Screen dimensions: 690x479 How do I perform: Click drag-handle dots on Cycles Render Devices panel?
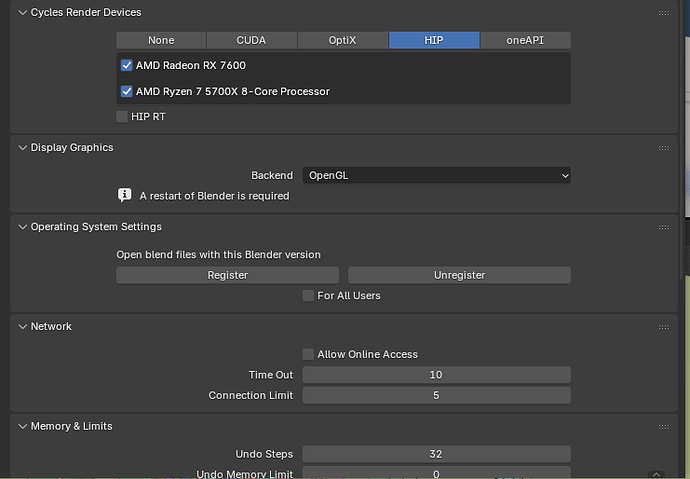tap(664, 13)
